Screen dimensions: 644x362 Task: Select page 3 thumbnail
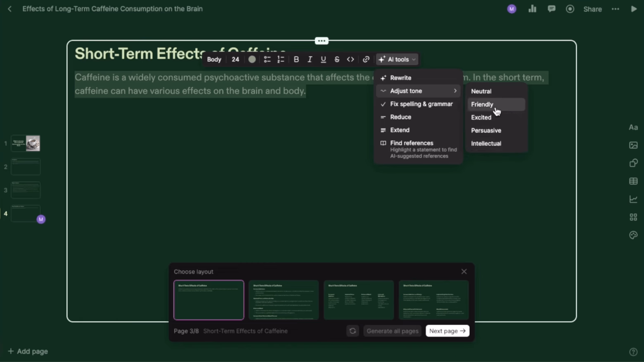click(x=26, y=190)
